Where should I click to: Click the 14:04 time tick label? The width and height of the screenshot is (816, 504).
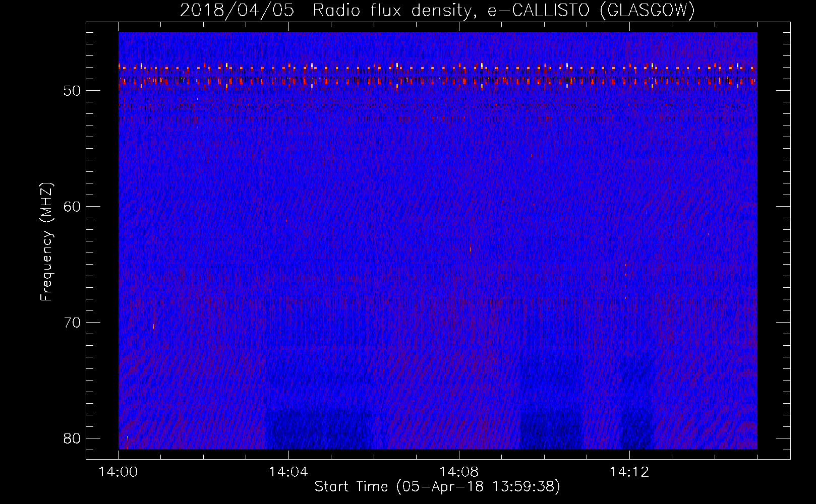click(x=288, y=472)
